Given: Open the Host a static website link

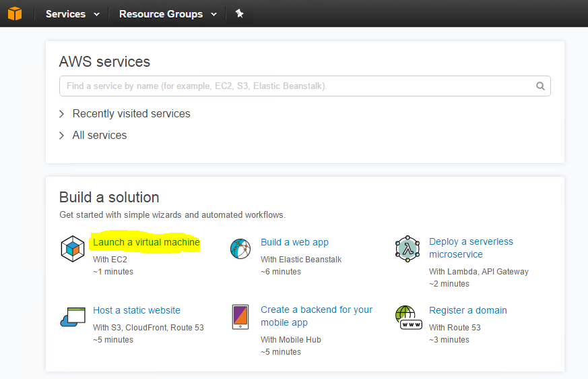Looking at the screenshot, I should pyautogui.click(x=137, y=310).
